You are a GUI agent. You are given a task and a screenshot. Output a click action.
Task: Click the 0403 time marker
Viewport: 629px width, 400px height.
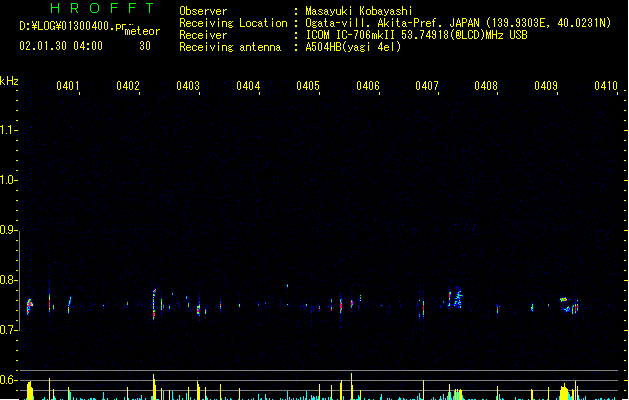(x=187, y=85)
